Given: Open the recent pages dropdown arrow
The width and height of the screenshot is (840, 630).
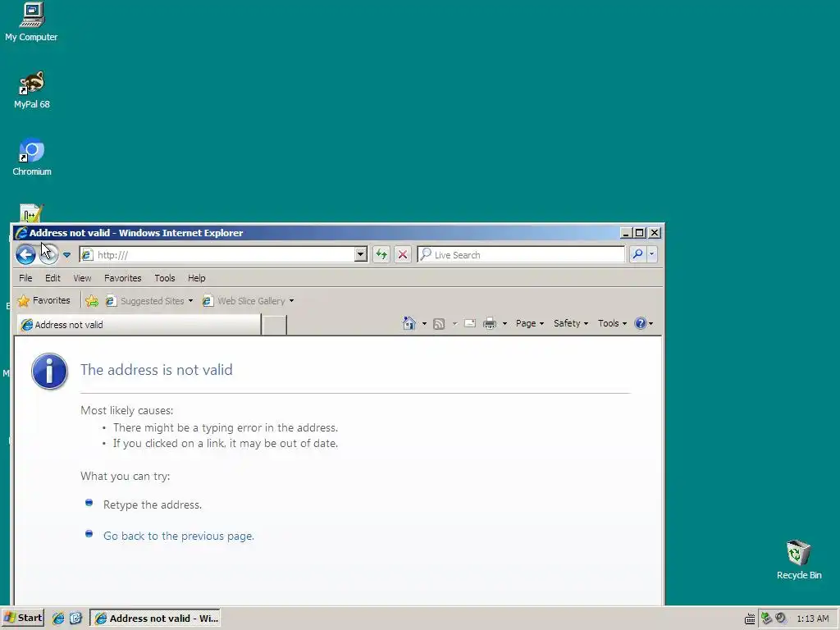Looking at the screenshot, I should point(67,255).
